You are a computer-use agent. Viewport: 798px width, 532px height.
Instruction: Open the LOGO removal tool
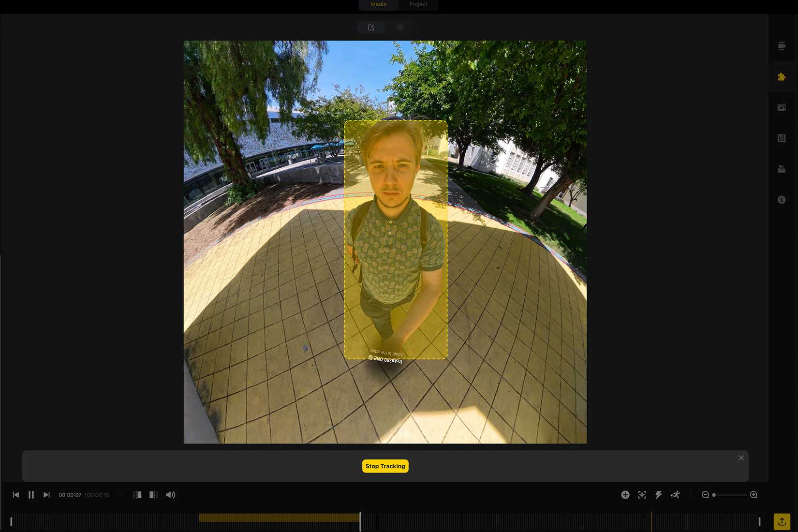782,138
